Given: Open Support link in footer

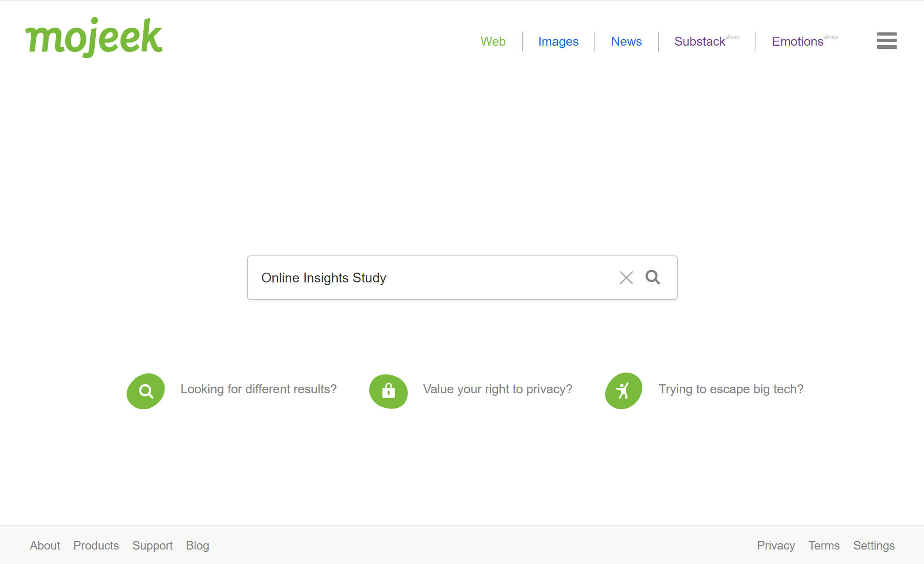Looking at the screenshot, I should [152, 546].
